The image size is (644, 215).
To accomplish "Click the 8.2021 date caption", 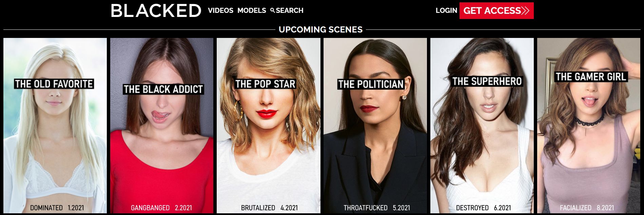I will click(x=605, y=208).
